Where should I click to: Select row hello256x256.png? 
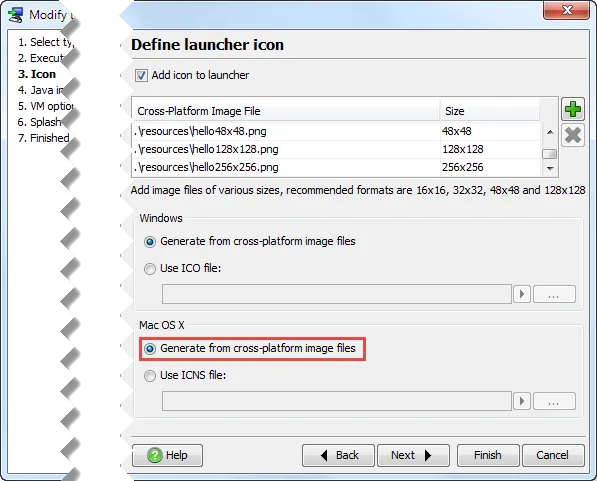point(336,167)
